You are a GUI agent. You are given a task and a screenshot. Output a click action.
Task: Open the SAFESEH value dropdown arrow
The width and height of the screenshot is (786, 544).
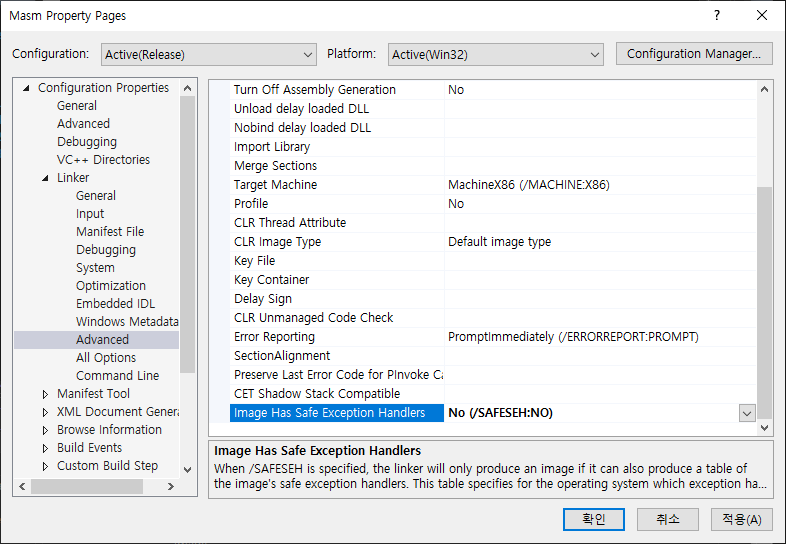tap(747, 413)
